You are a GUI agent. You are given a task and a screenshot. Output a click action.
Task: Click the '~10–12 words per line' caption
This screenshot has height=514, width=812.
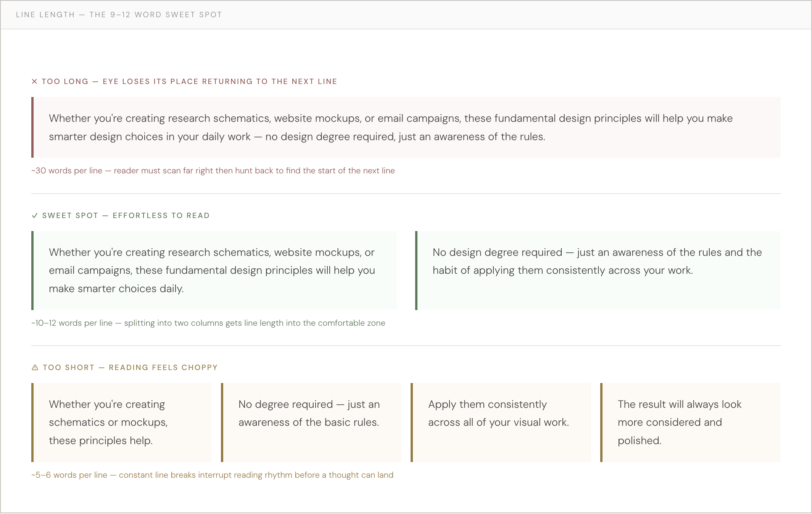pyautogui.click(x=208, y=323)
